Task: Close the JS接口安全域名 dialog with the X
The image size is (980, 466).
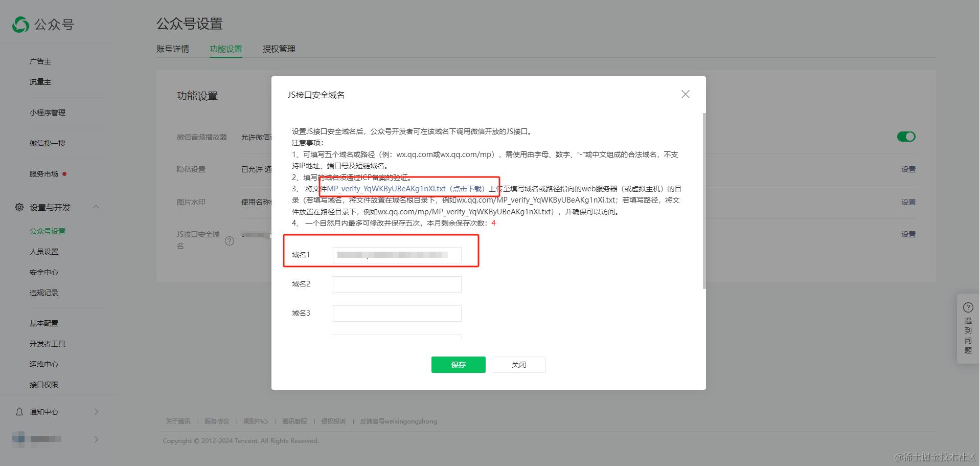Action: click(686, 94)
